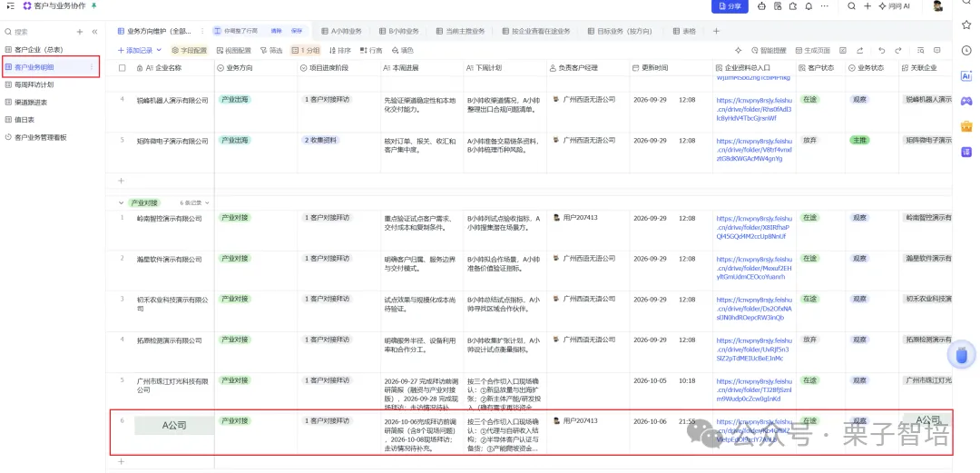Viewport: 980px width, 473px height.
Task: Open 问问 AI assistant
Action: pyautogui.click(x=894, y=6)
